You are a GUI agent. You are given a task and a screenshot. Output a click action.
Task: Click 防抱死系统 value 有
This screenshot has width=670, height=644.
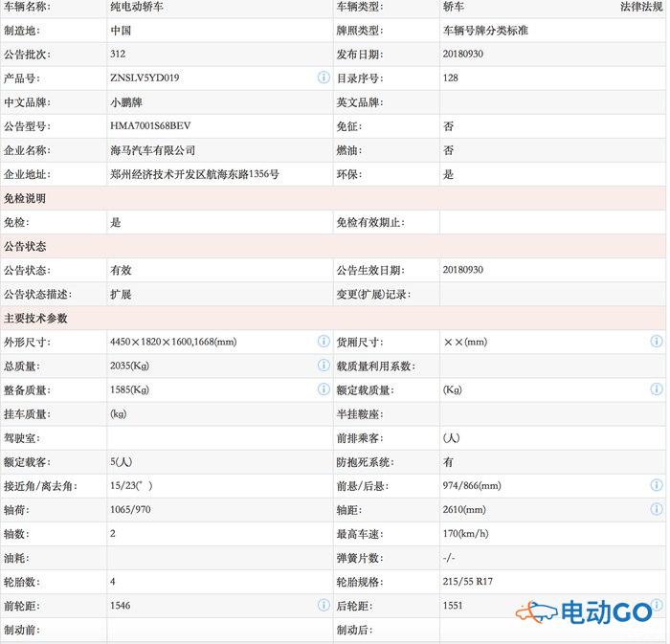(448, 461)
